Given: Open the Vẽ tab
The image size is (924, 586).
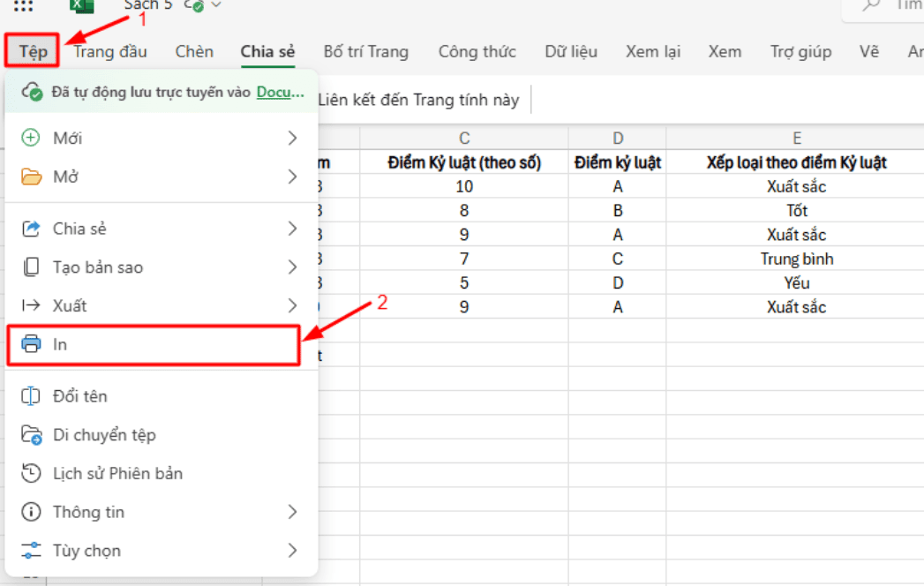Looking at the screenshot, I should (x=869, y=52).
